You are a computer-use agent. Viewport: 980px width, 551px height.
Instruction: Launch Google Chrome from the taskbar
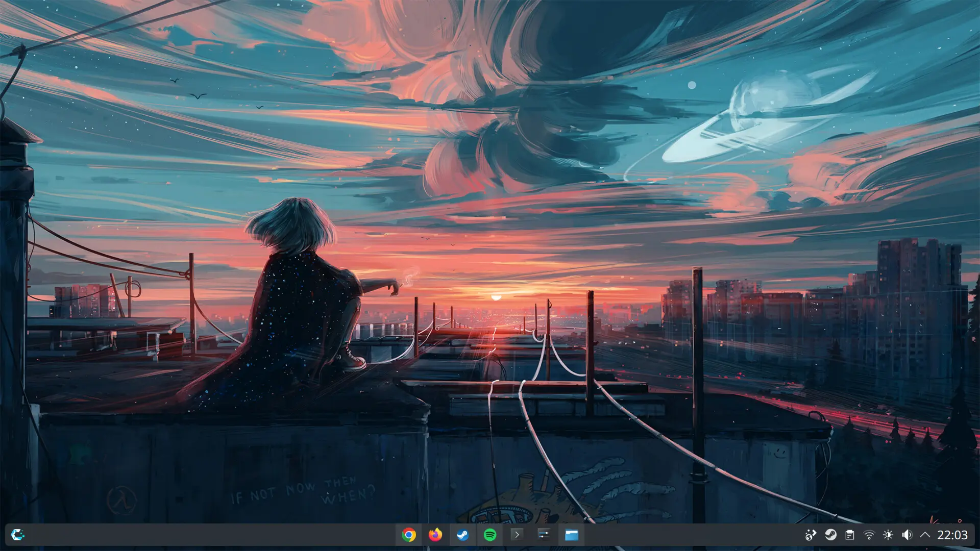pyautogui.click(x=408, y=535)
